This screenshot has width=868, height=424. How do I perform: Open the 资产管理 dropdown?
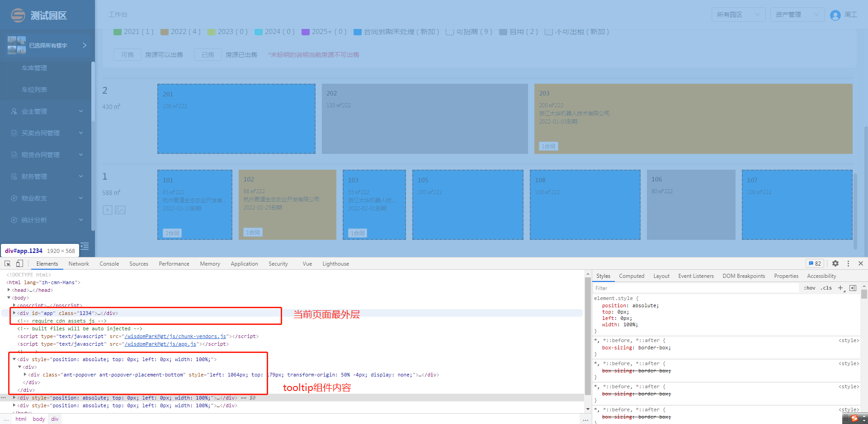tap(797, 14)
